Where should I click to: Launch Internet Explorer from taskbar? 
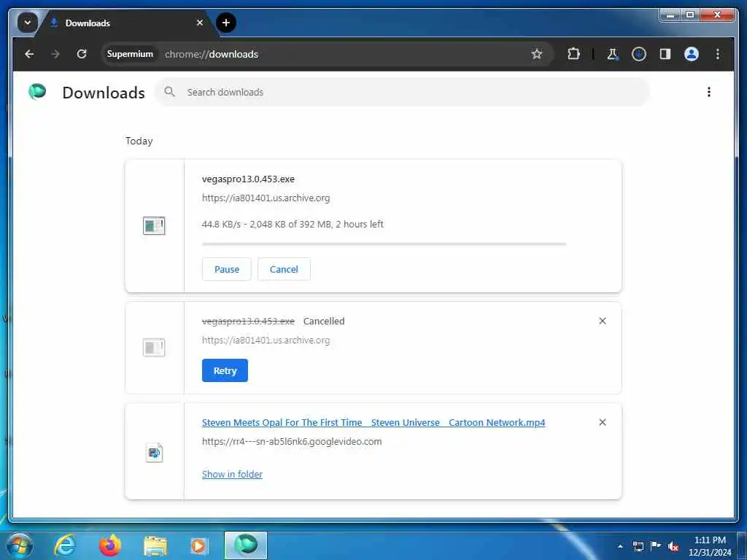click(64, 545)
